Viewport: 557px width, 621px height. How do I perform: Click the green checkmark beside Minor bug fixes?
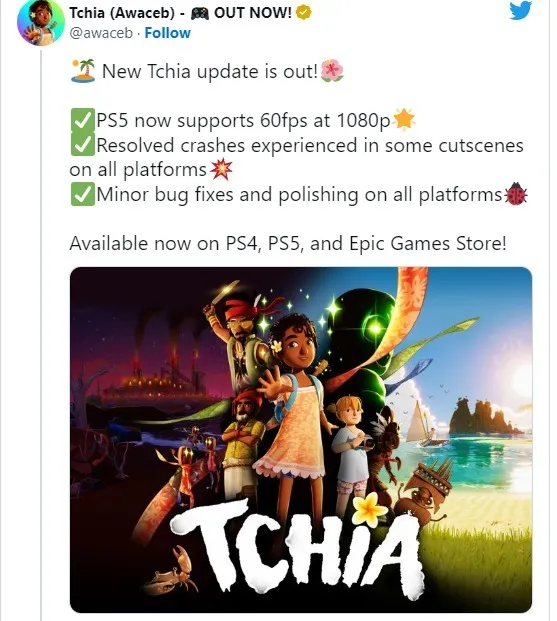(83, 194)
